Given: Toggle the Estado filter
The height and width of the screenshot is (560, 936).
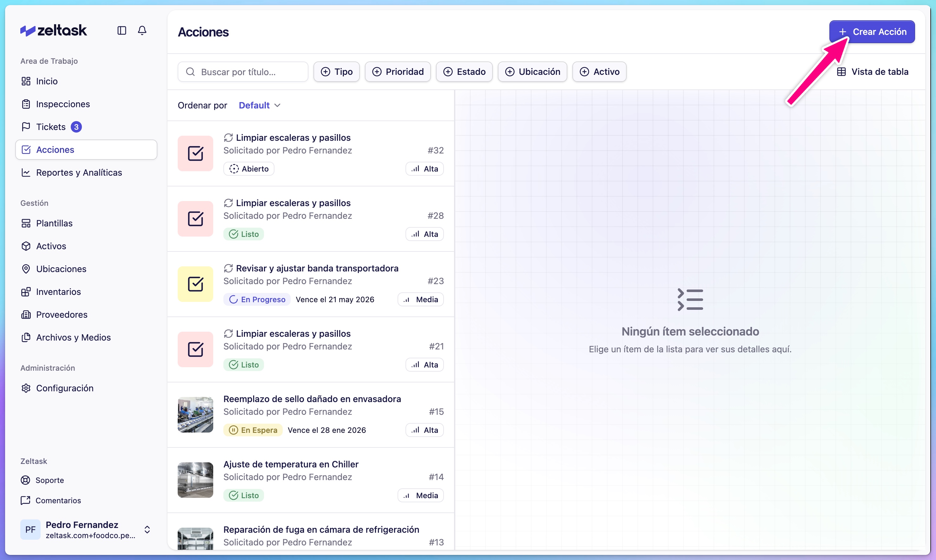Looking at the screenshot, I should [x=464, y=71].
